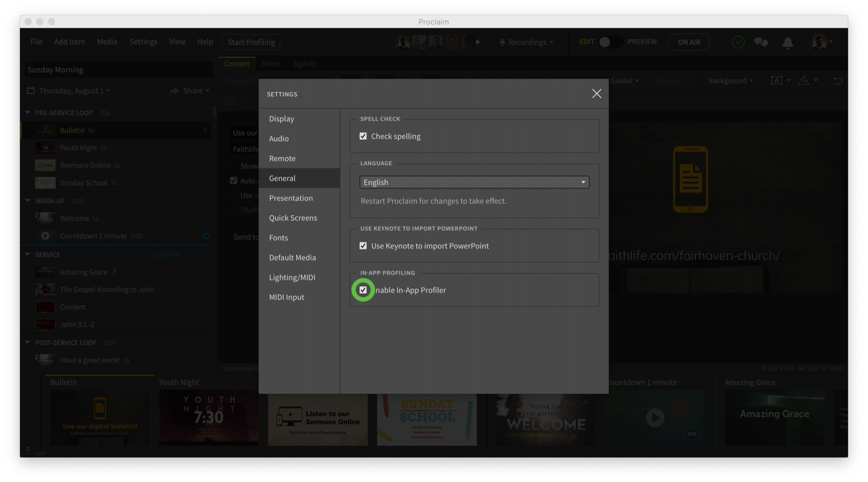Switch to the Notes tab
The image size is (868, 482).
click(x=271, y=64)
